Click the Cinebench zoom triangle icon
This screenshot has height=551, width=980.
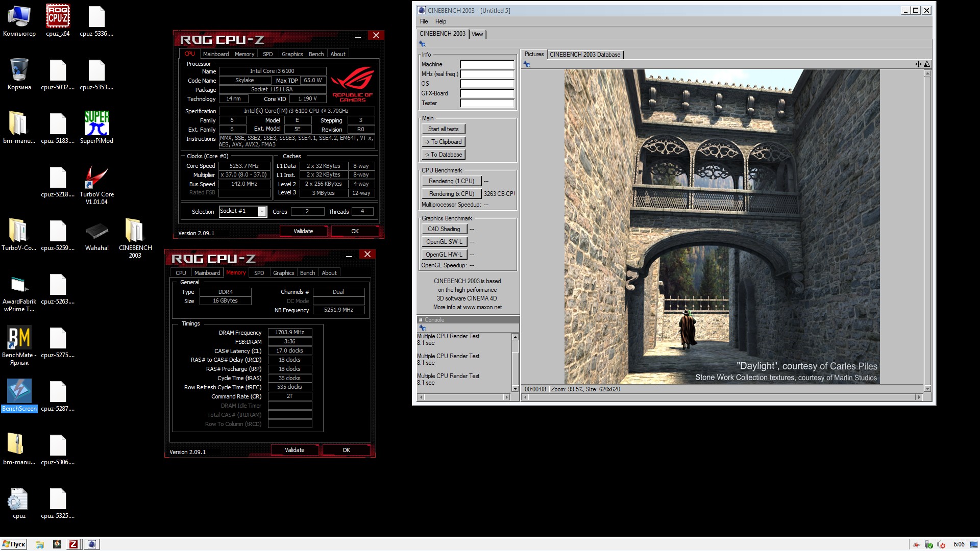coord(927,64)
